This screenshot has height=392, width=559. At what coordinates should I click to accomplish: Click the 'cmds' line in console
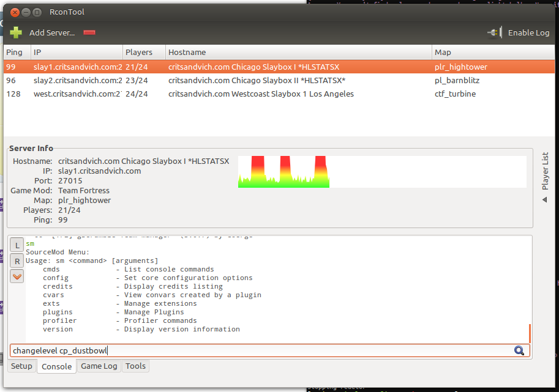coord(129,269)
